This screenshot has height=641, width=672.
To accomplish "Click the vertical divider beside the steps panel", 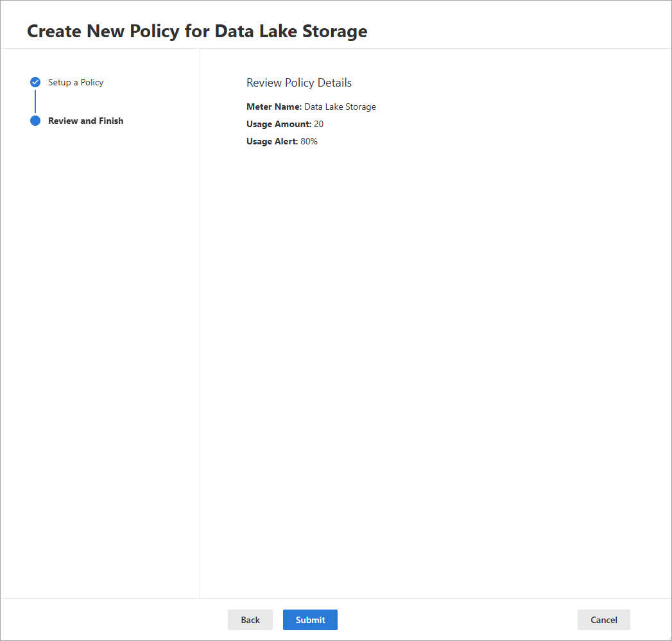I will (200, 321).
